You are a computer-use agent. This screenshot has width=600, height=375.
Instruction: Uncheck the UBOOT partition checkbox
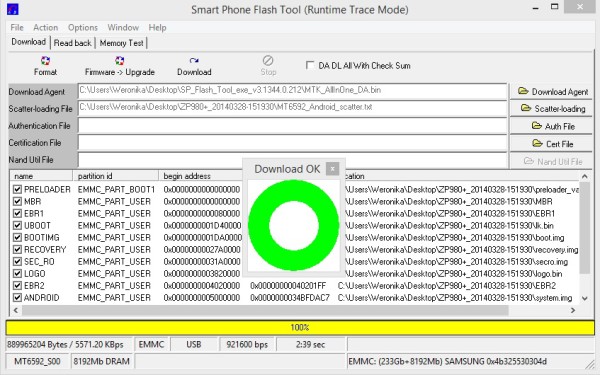point(17,225)
